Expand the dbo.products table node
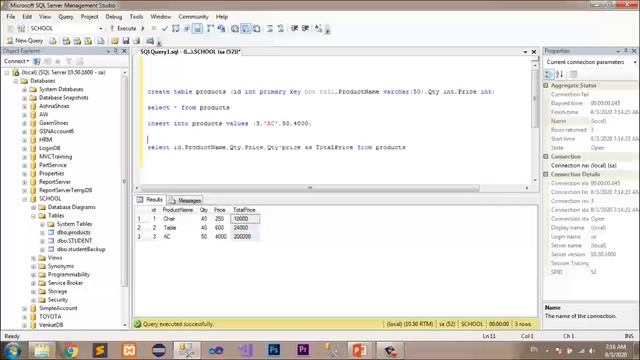The height and width of the screenshot is (360, 640). [42, 233]
